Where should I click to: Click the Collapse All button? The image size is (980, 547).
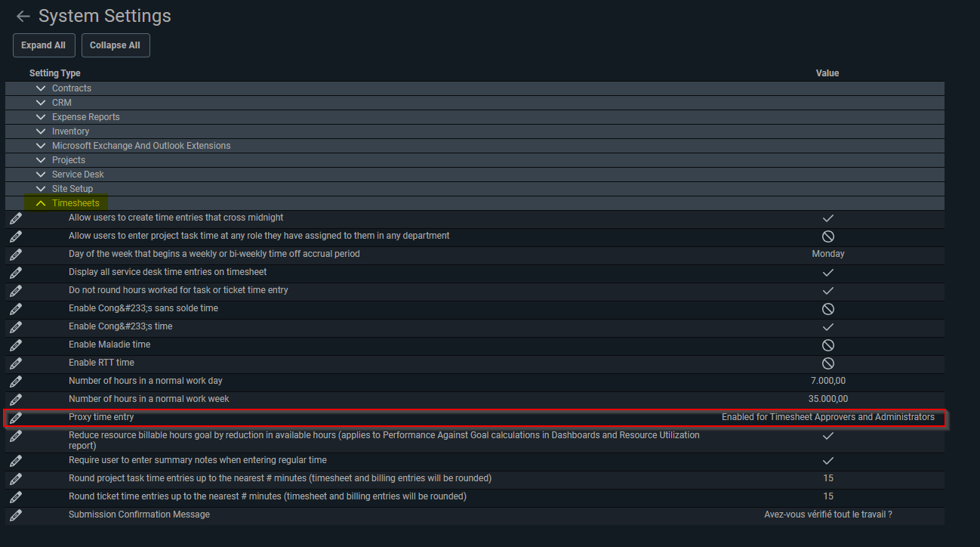(116, 45)
